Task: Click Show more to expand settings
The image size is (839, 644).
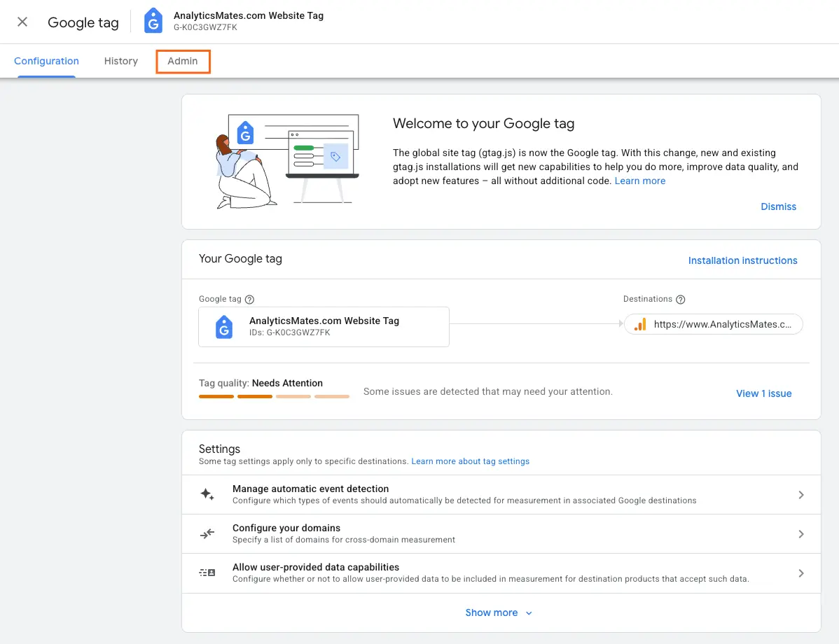Action: point(499,613)
